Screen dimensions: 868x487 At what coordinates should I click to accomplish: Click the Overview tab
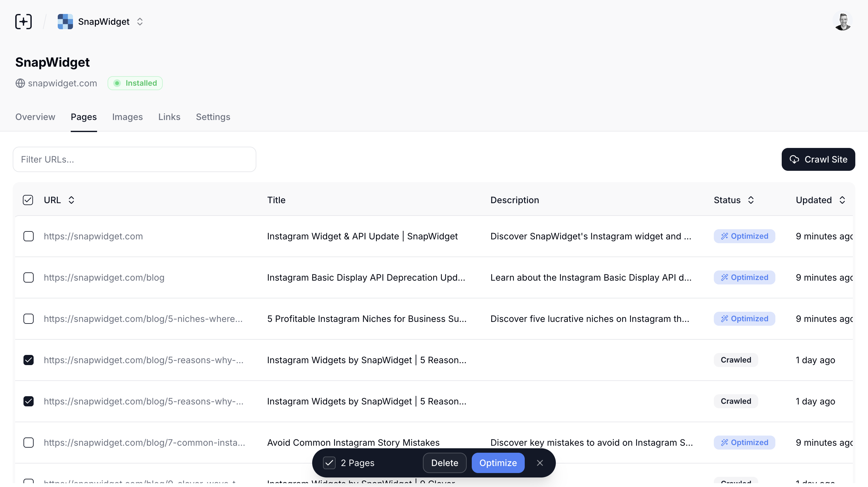[x=35, y=117]
